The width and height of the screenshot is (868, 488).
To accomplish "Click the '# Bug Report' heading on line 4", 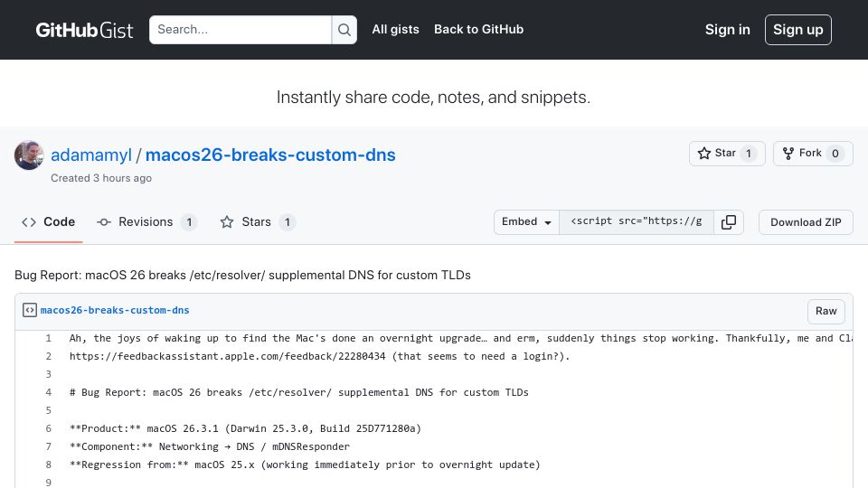I will point(299,392).
